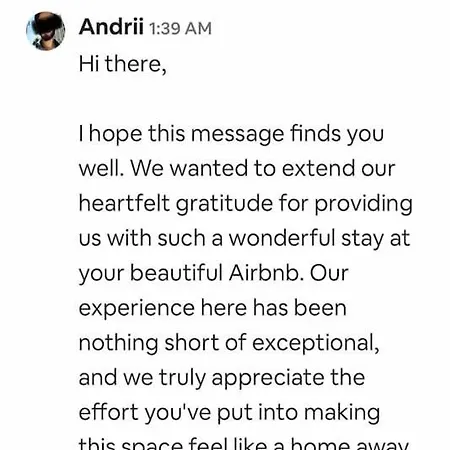Viewport: 450px width, 450px height.
Task: Click the line 'experience here has been'
Action: pyautogui.click(x=213, y=307)
